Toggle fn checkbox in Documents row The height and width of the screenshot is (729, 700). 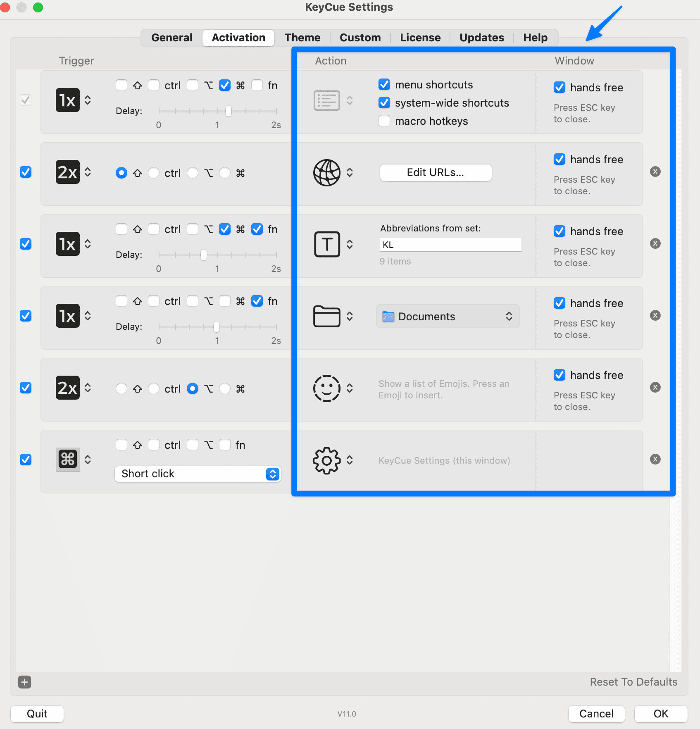[257, 301]
